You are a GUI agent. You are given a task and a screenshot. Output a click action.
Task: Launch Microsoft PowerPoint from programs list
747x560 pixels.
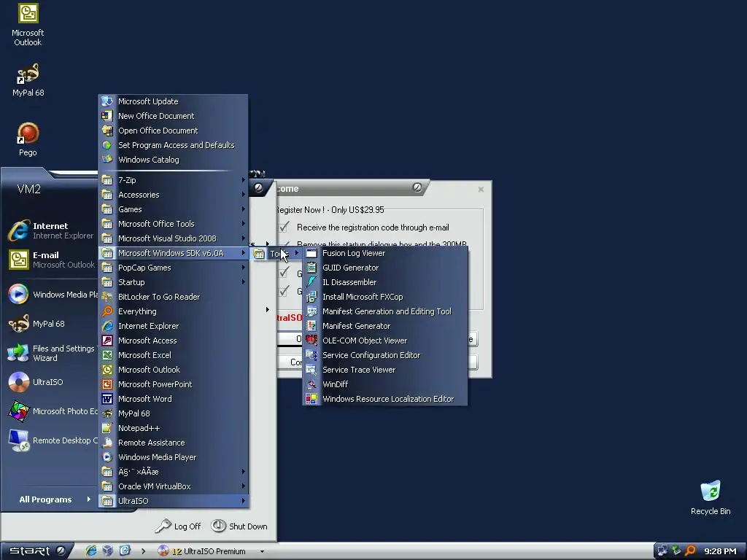pos(174,384)
